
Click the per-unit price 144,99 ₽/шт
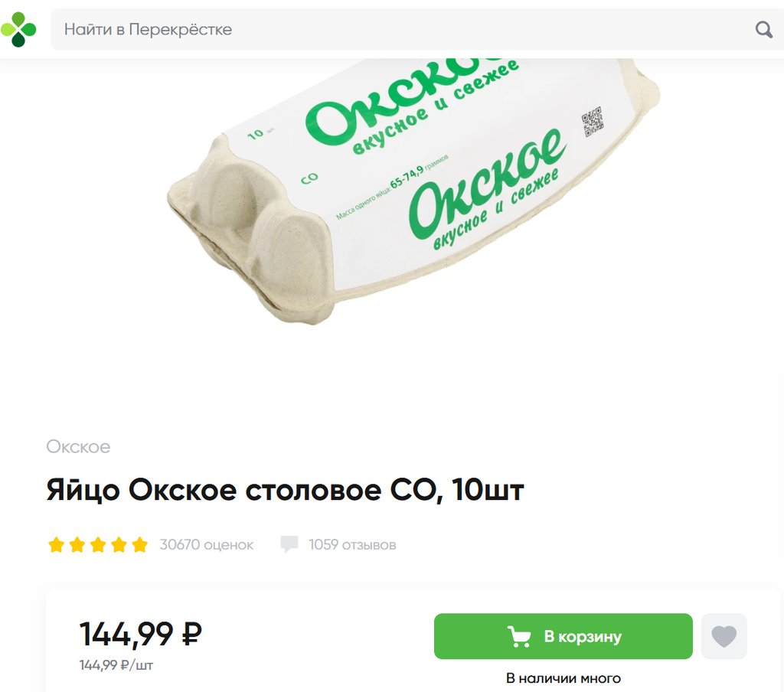[x=116, y=665]
